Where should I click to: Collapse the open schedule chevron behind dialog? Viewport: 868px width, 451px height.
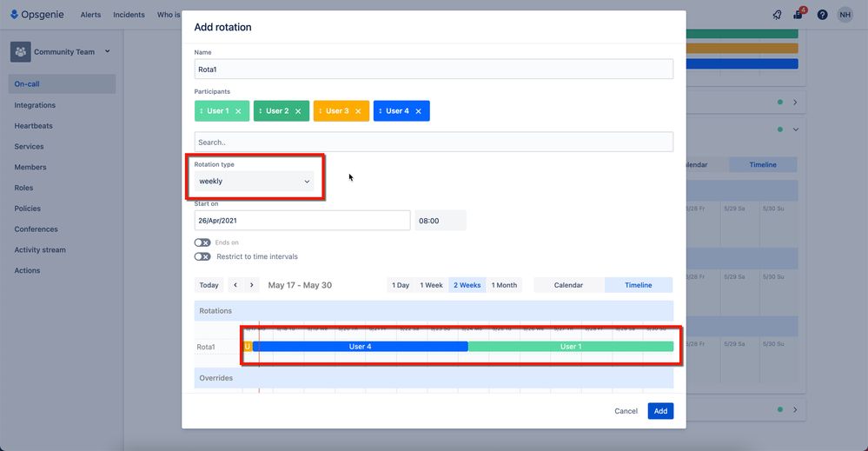(x=796, y=129)
